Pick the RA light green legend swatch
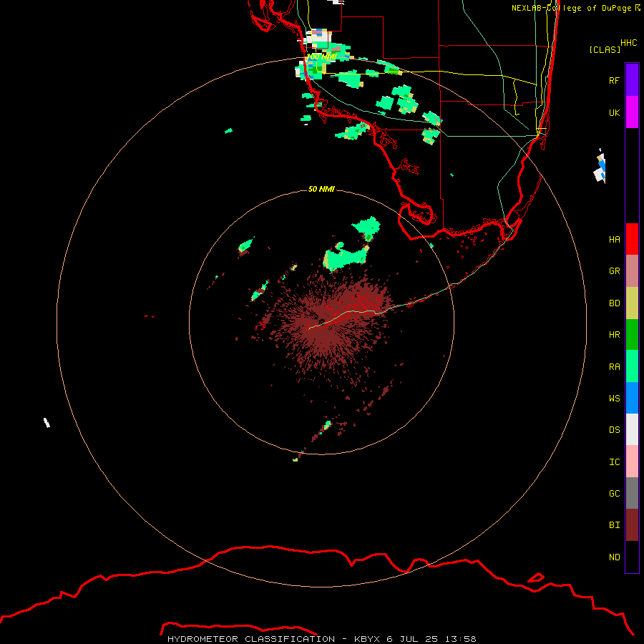644x644 pixels. (632, 366)
